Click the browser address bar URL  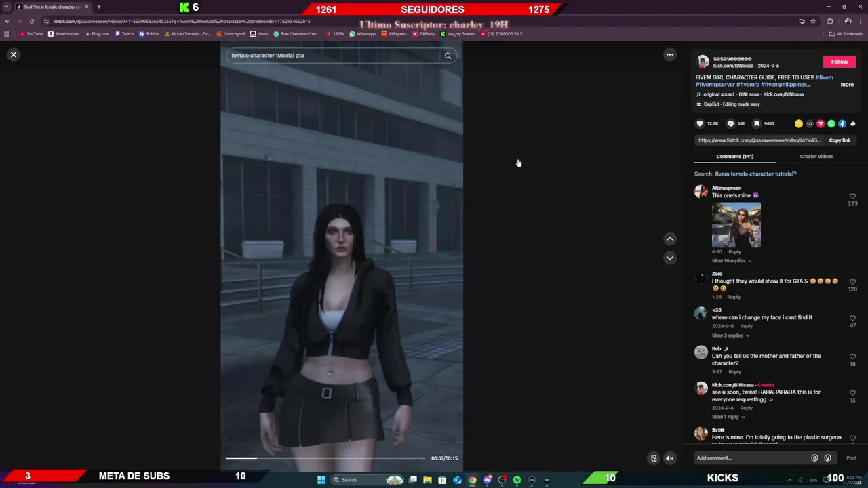(x=182, y=21)
